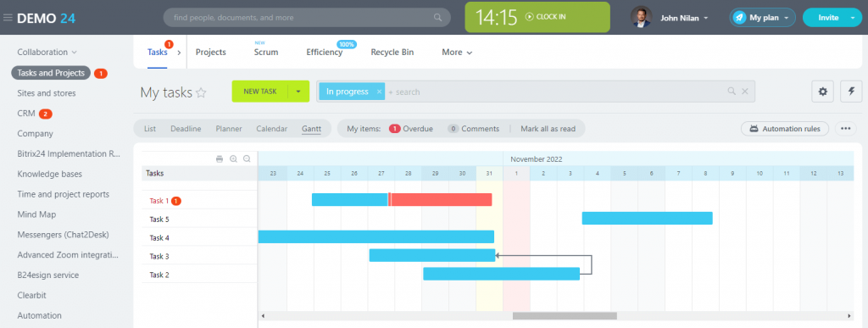The image size is (868, 328).
Task: Click the Clock In play icon
Action: click(x=529, y=17)
